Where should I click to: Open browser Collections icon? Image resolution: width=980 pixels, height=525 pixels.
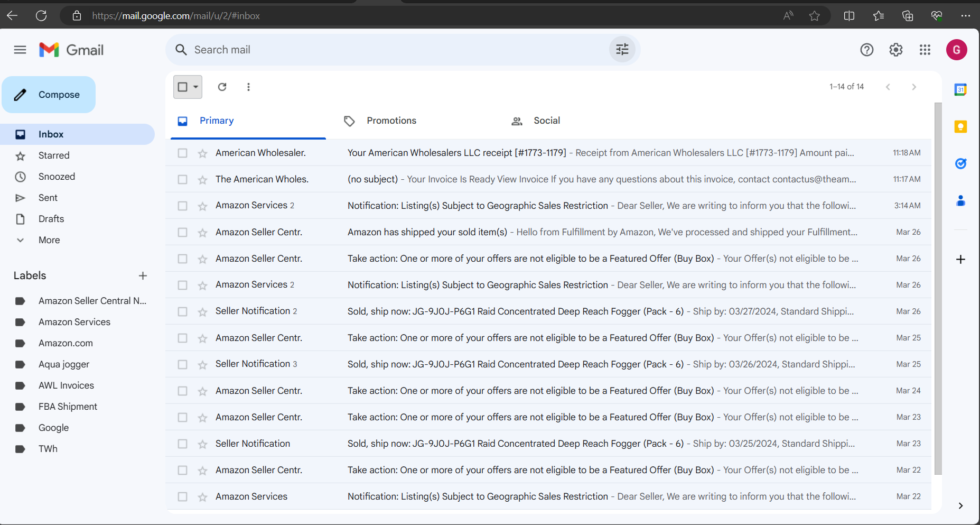coord(908,16)
